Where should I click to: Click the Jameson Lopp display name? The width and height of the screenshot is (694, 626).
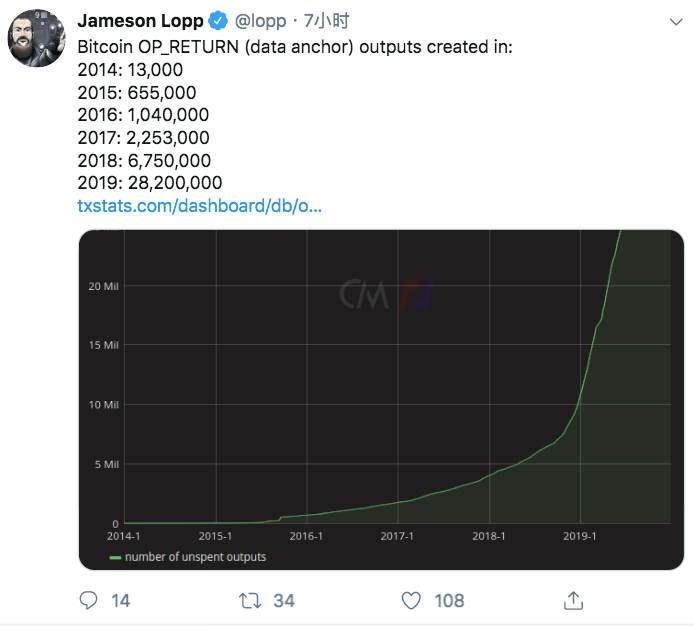pos(140,21)
